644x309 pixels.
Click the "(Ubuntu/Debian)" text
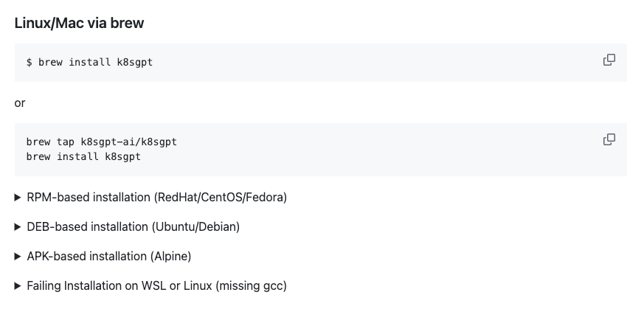[195, 226]
